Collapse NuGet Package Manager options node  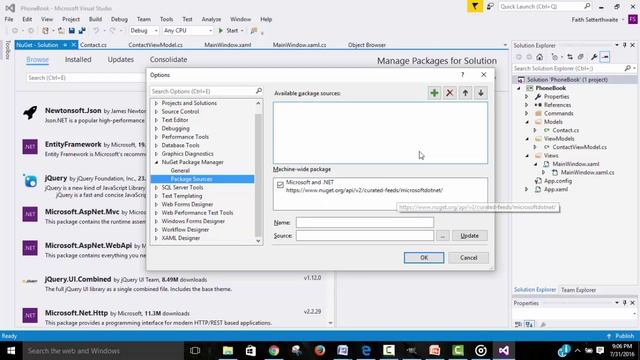(156, 162)
